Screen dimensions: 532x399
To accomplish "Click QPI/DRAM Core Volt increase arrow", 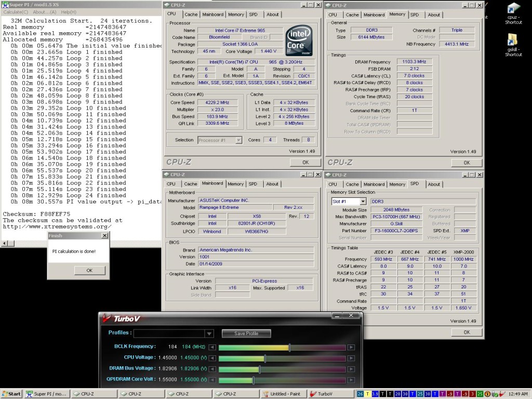I will pyautogui.click(x=351, y=380).
